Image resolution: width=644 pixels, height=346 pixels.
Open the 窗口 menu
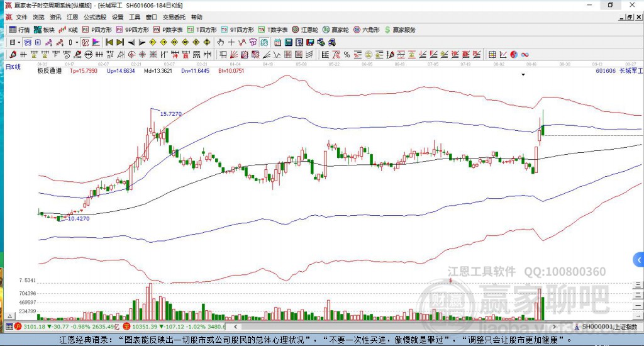(x=151, y=17)
